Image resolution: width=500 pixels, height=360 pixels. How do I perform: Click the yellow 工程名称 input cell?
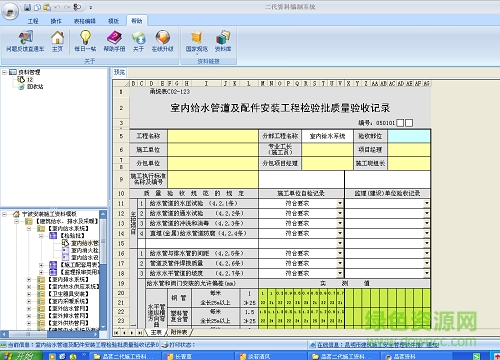click(x=213, y=136)
